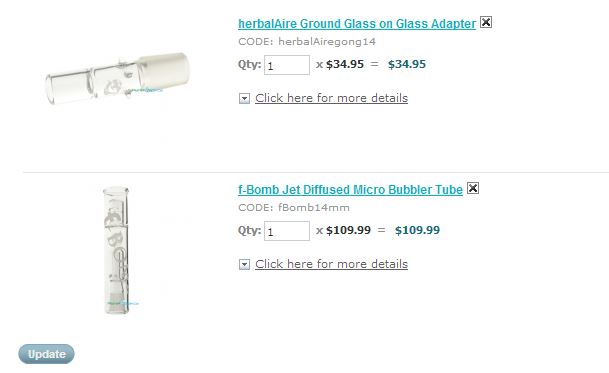The height and width of the screenshot is (373, 609).
Task: Focus the Qty field for the f-Bomb tube
Action: point(287,231)
